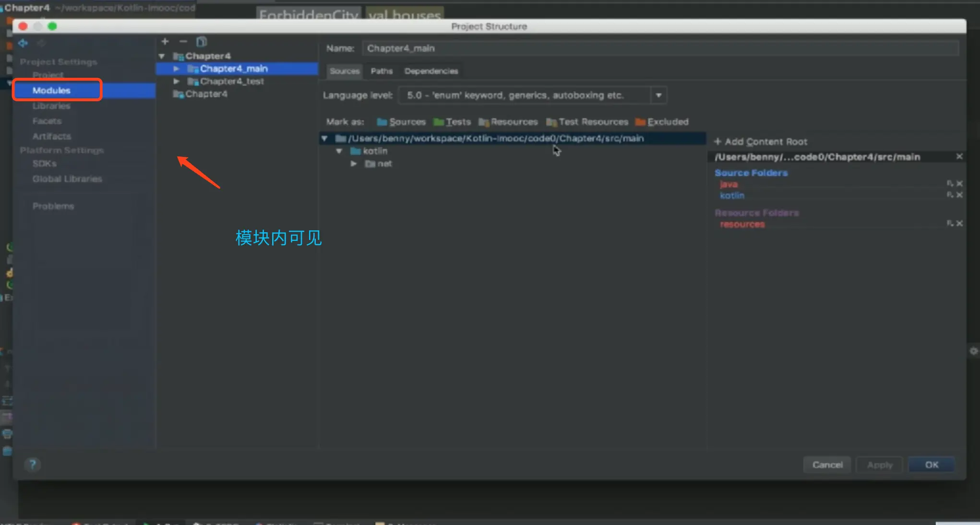The image size is (980, 525).
Task: Open the Language level dropdown
Action: [x=658, y=95]
